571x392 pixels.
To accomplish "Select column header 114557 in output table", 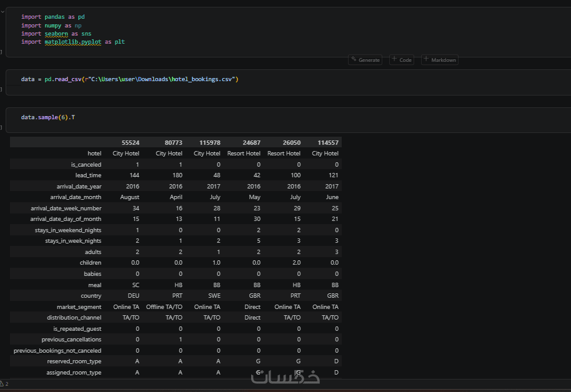I will [327, 143].
